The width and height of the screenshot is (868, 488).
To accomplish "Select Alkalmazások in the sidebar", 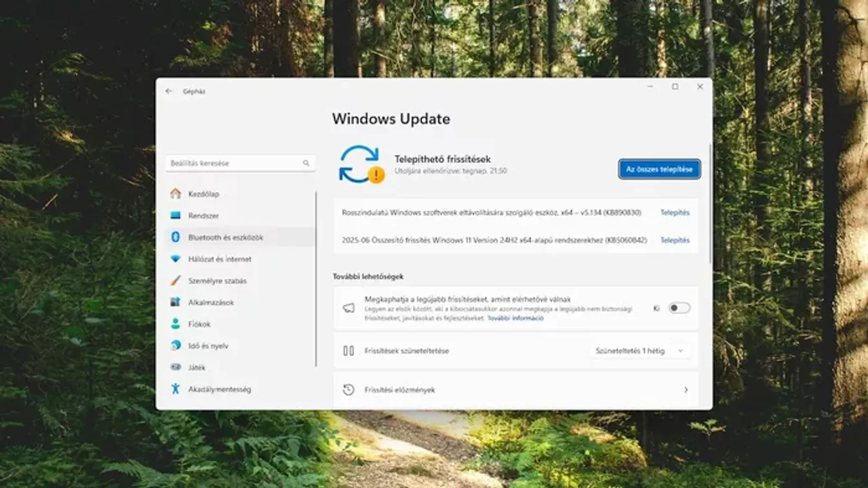I will pos(240,302).
